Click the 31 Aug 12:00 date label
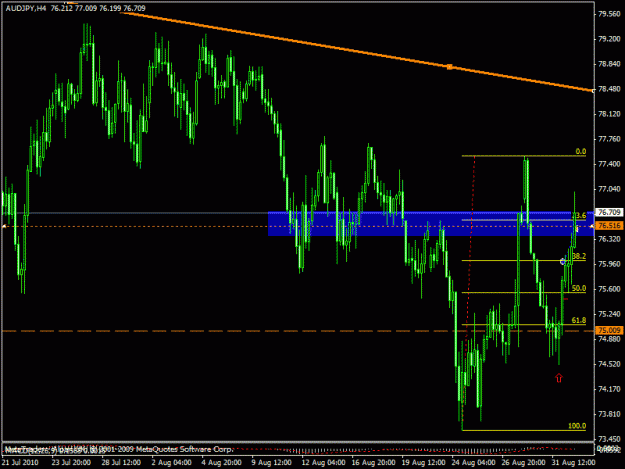Viewport: 625px width, 469px height. [573, 463]
